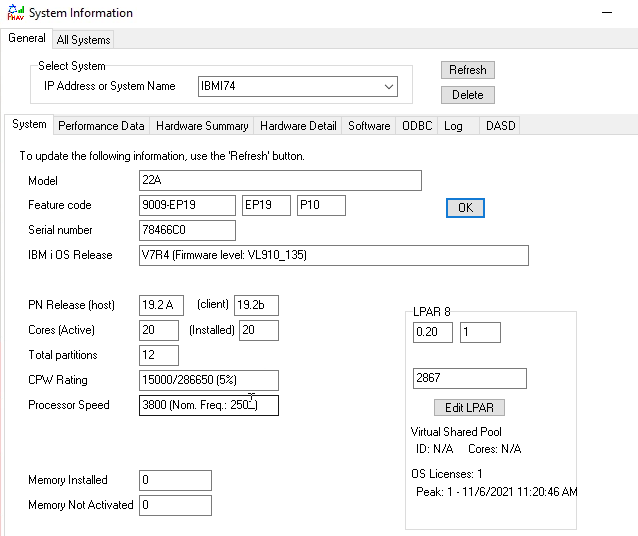The width and height of the screenshot is (638, 536).
Task: Click the LPAR field showing 2867
Action: [x=470, y=378]
